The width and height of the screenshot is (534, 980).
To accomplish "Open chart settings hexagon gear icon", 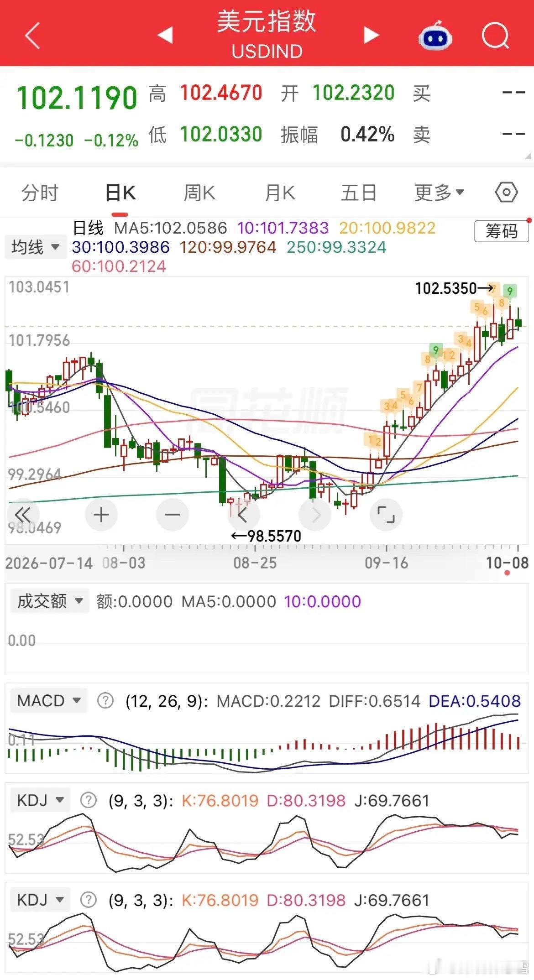I will [x=507, y=193].
